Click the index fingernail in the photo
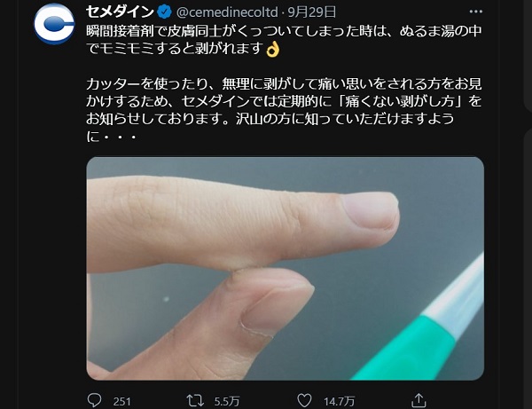The image size is (532, 409). pos(370,210)
